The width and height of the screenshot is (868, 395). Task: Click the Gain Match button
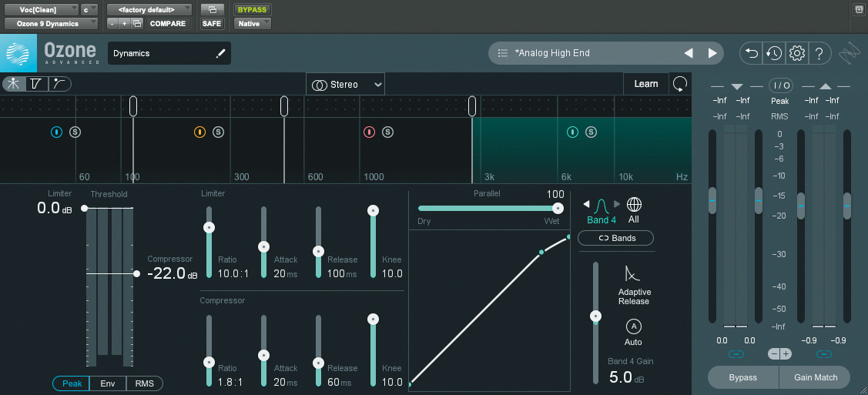pos(816,377)
